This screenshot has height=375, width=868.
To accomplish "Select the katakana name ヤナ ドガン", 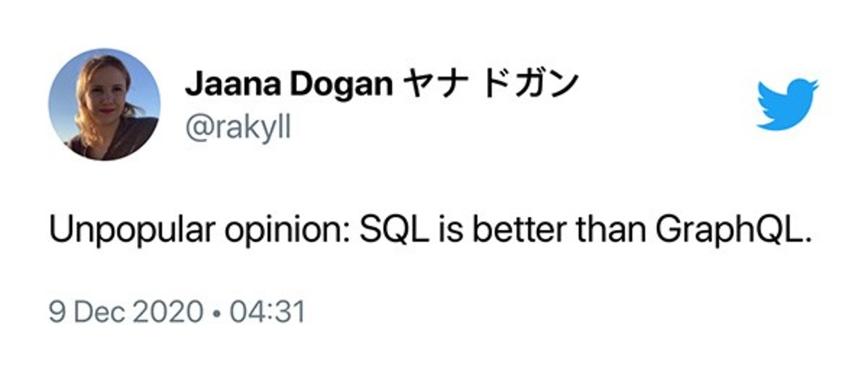I will 490,85.
